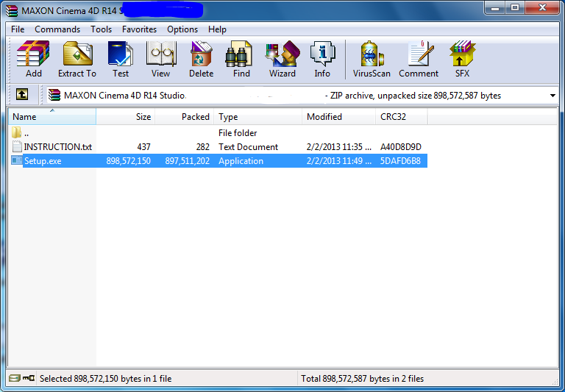This screenshot has height=392, width=565.
Task: Sort by the Size column header
Action: [x=126, y=117]
